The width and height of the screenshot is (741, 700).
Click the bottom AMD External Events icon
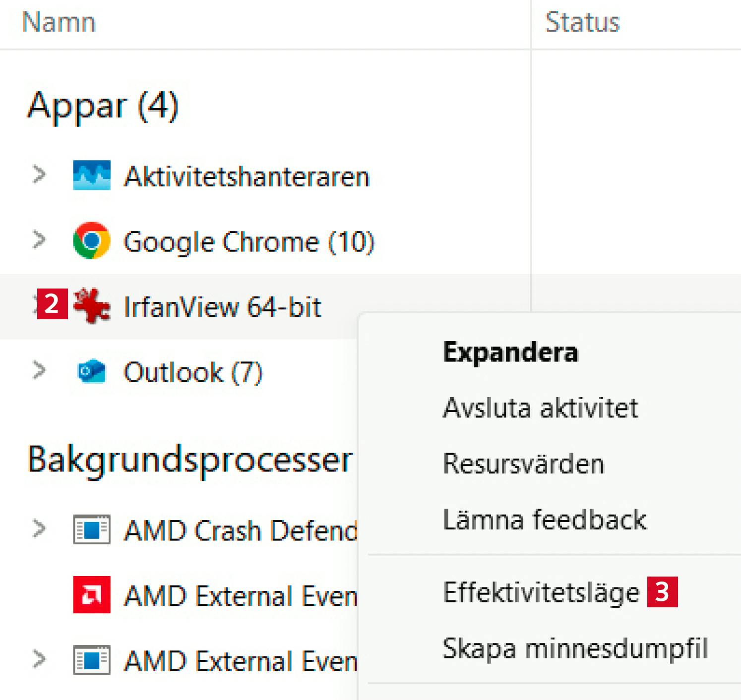coord(92,660)
